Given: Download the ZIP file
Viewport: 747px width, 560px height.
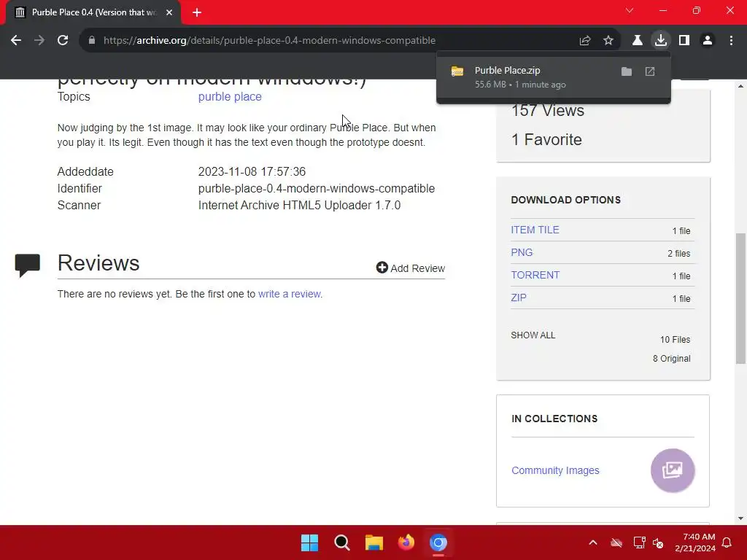Looking at the screenshot, I should [519, 297].
